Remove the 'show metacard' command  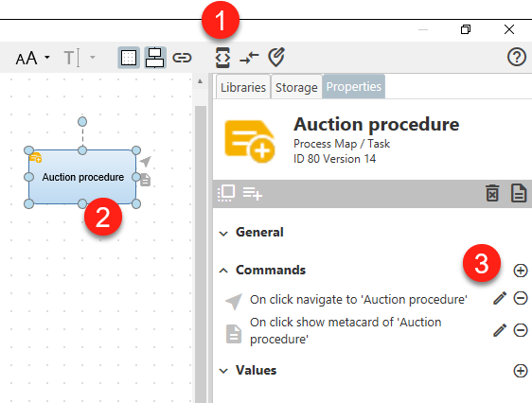[x=520, y=330]
